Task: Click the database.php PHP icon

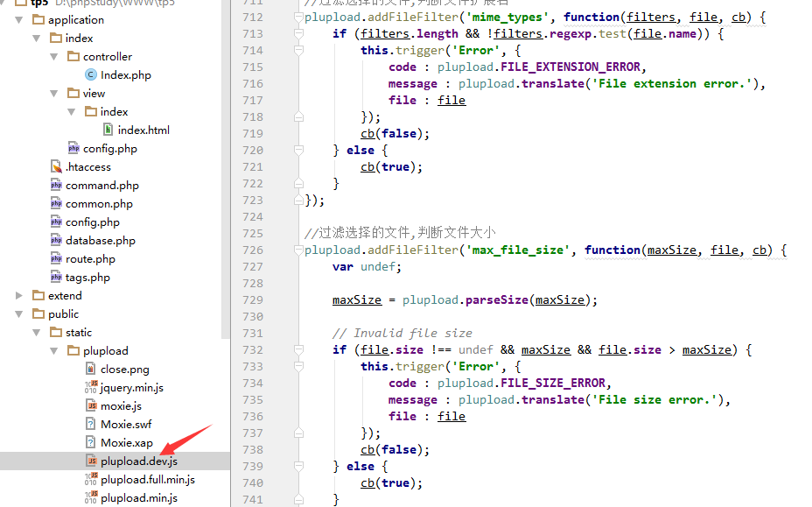Action: point(56,240)
